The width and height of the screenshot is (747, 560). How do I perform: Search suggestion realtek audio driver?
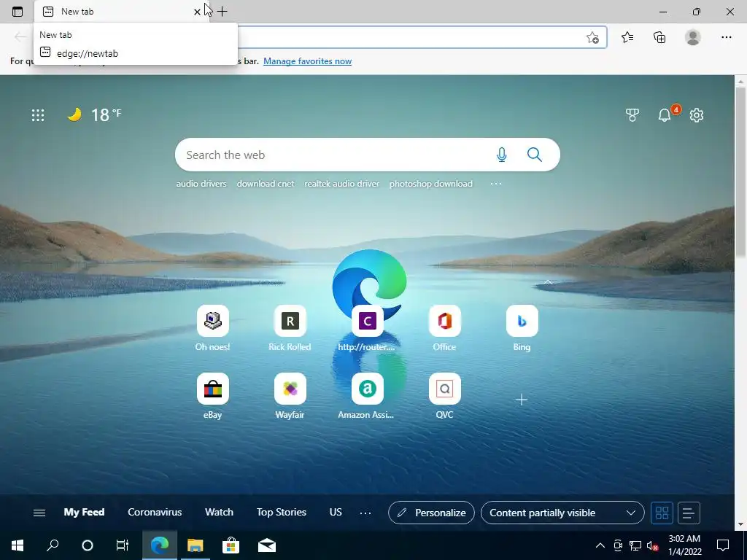coord(341,184)
